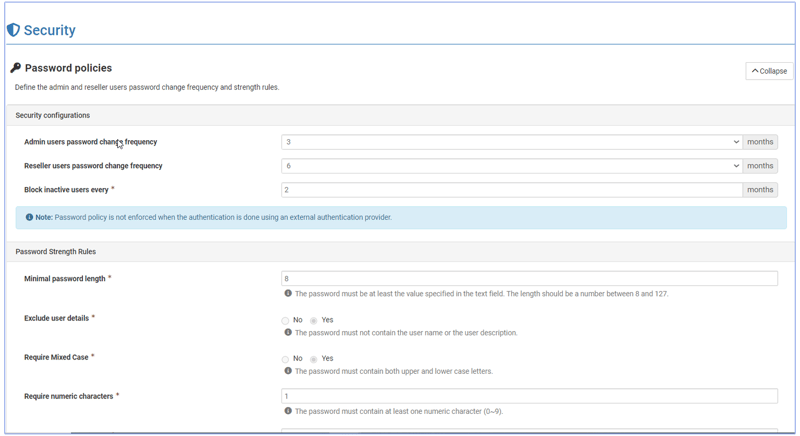The height and width of the screenshot is (436, 800).
Task: Select Yes for Exclude user details
Action: [x=313, y=321]
